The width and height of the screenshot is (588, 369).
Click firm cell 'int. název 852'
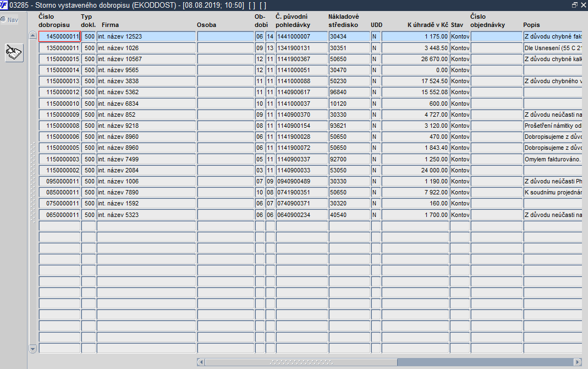(146, 115)
